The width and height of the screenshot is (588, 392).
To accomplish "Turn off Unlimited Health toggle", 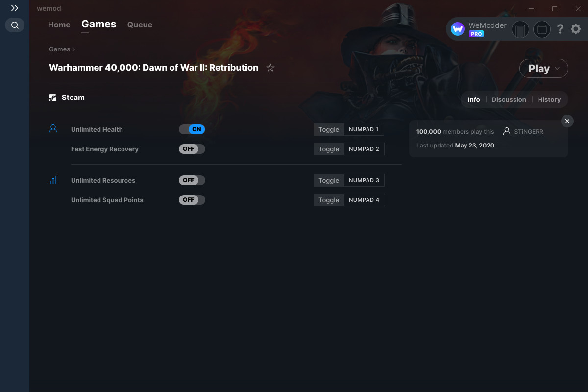I will 192,129.
